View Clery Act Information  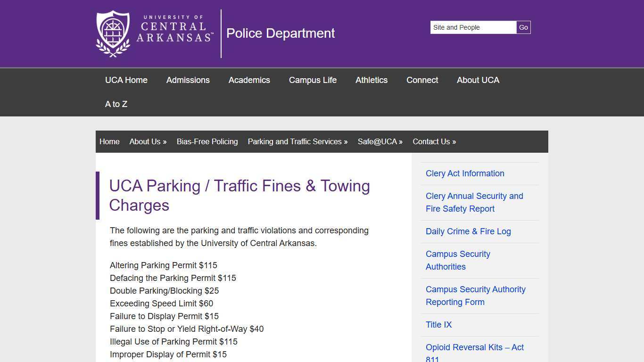pyautogui.click(x=465, y=173)
